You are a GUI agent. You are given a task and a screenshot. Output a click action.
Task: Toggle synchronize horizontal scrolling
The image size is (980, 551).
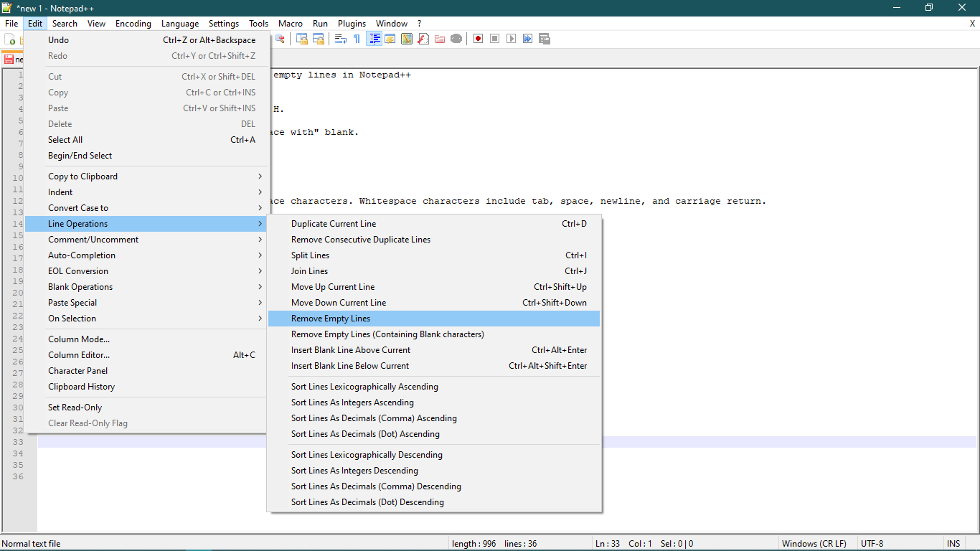click(x=319, y=38)
